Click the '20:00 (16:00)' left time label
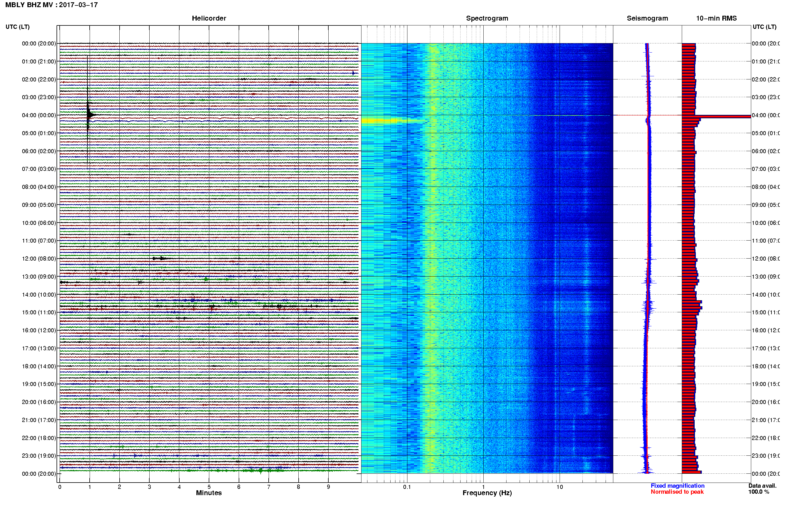The image size is (812, 508). (39, 402)
